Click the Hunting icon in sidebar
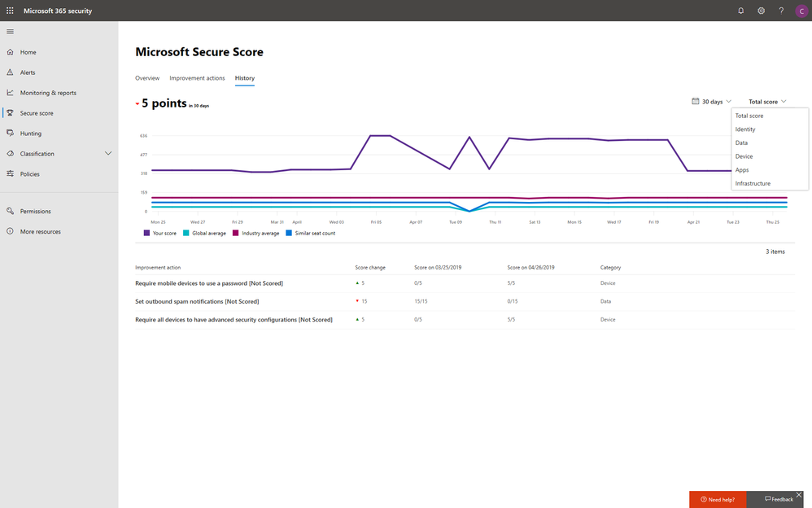The height and width of the screenshot is (508, 812). pos(10,133)
